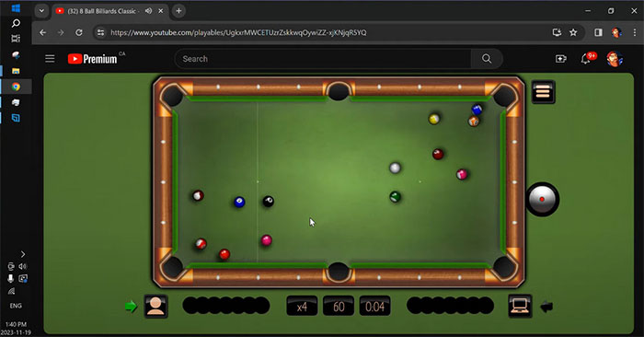Open Windows Start menu
The height and width of the screenshot is (337, 644).
(16, 7)
